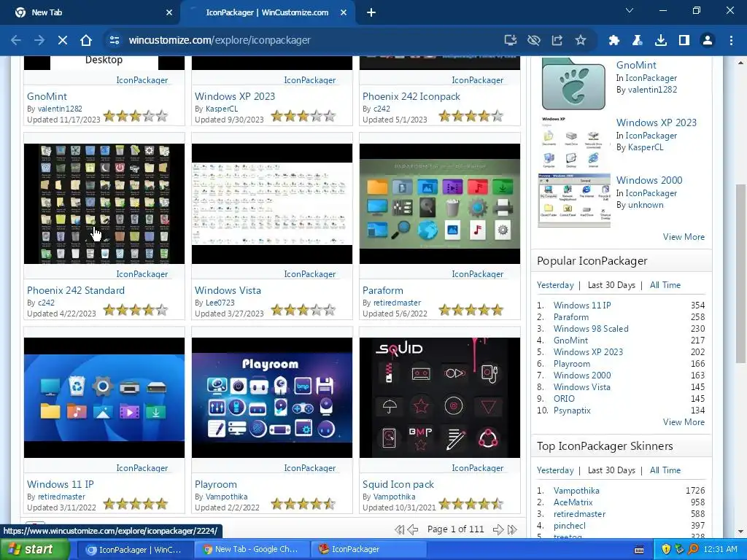Select Yesterday under Popular IconPackager
This screenshot has width=747, height=560.
pyautogui.click(x=555, y=285)
